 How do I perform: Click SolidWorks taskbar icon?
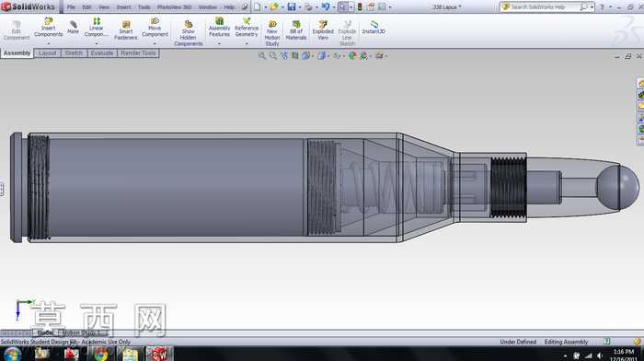(159, 354)
